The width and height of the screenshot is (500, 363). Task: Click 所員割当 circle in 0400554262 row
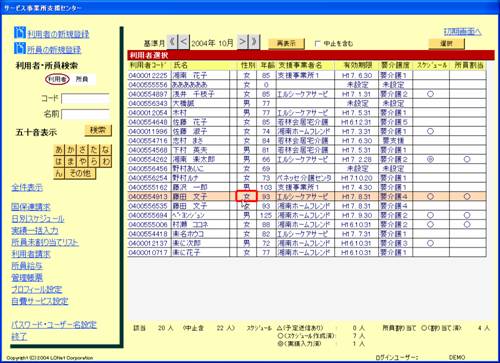[467, 159]
